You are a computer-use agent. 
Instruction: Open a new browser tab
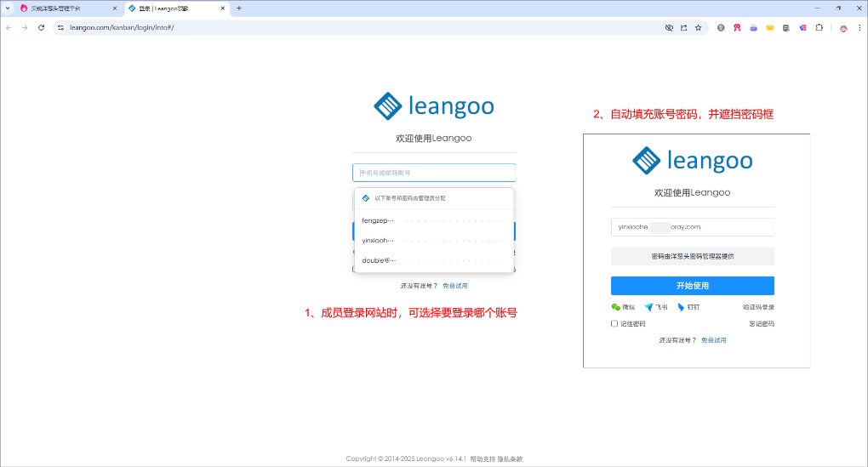[239, 8]
